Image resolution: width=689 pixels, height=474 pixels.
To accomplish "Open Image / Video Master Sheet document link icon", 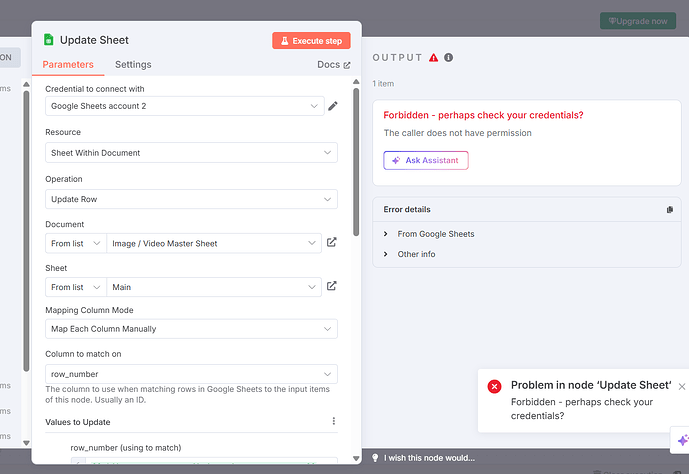I will pyautogui.click(x=331, y=242).
